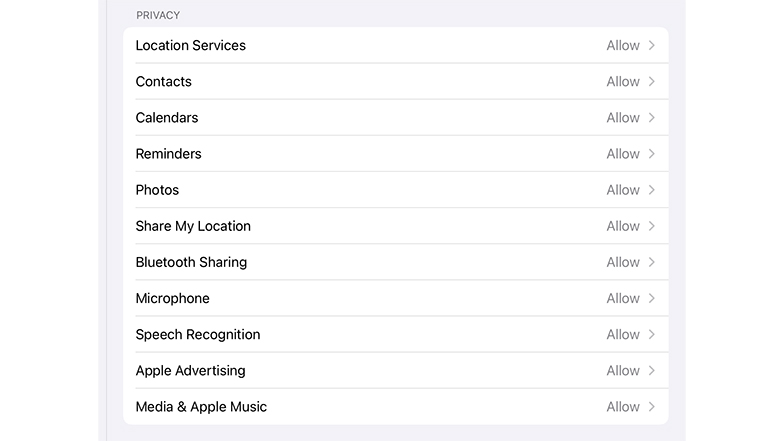Open Contacts privacy setting

point(163,81)
